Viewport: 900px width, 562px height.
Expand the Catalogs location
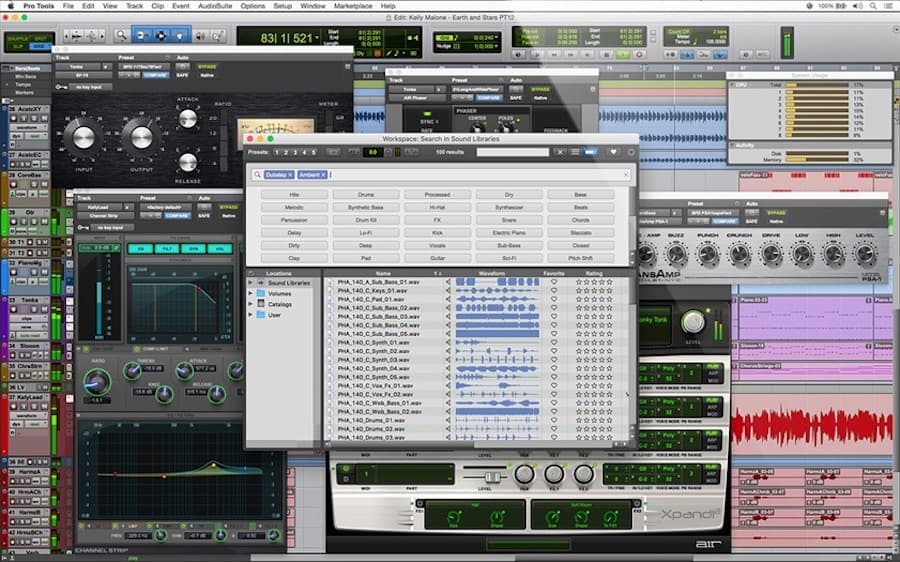tap(250, 304)
